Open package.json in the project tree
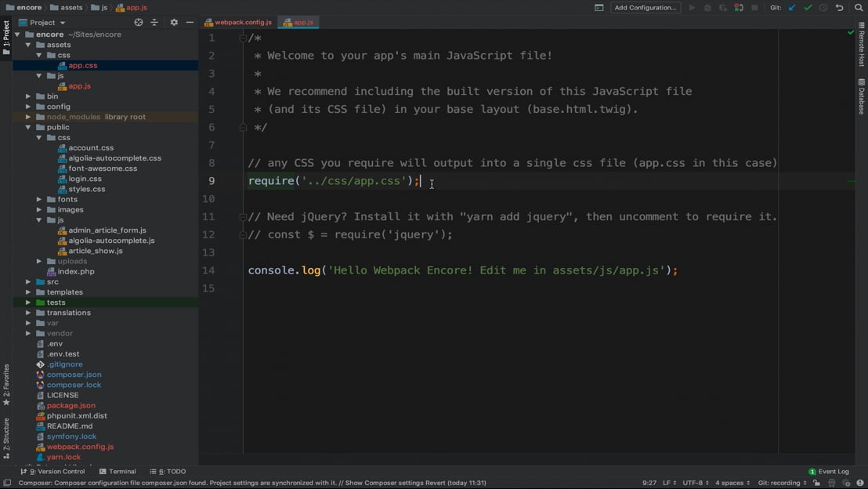This screenshot has width=868, height=489. (x=71, y=405)
